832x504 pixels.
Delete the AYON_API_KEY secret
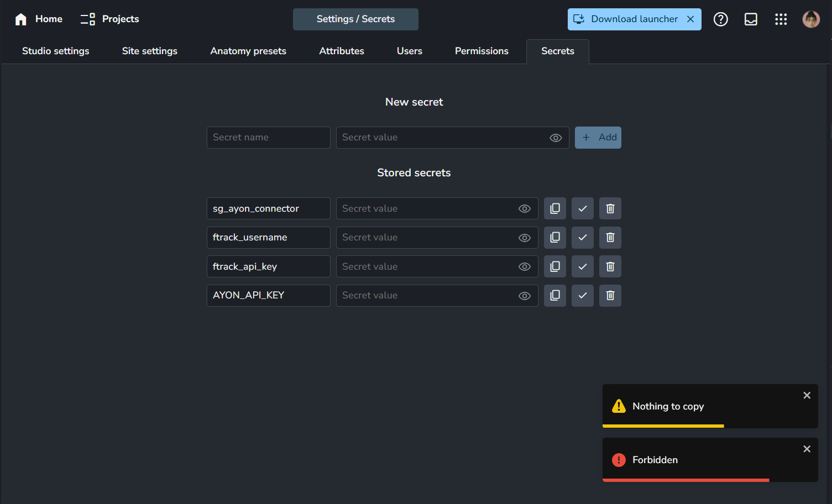click(x=610, y=296)
